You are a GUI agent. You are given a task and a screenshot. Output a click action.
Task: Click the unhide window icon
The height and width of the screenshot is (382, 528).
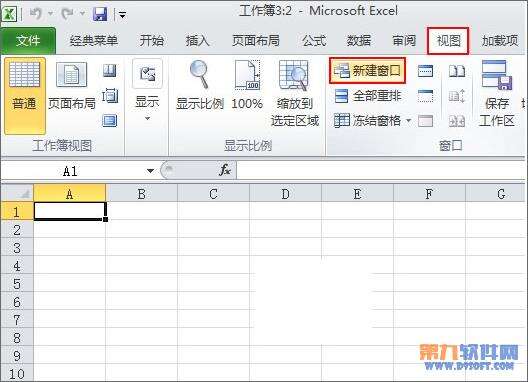click(x=425, y=121)
